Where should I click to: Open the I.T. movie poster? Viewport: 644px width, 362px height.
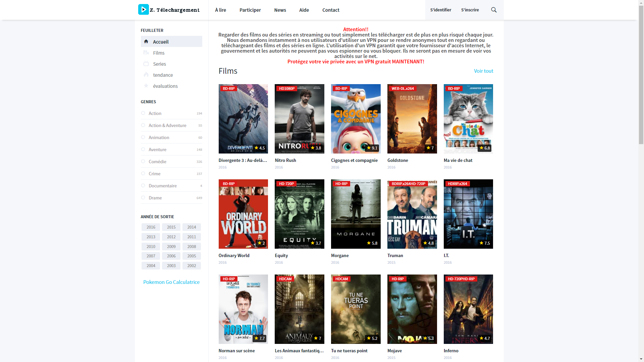[468, 214]
